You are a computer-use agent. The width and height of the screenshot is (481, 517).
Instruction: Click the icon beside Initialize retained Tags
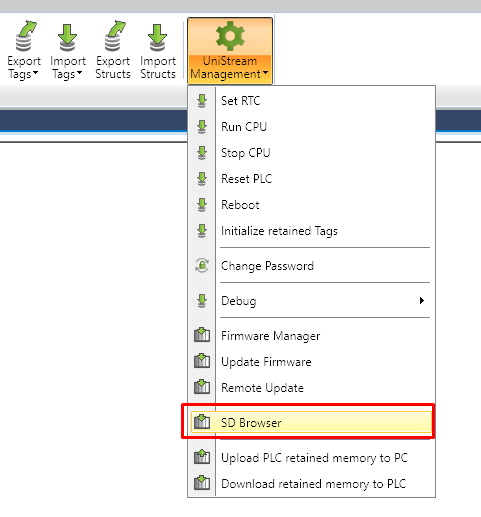[x=202, y=231]
